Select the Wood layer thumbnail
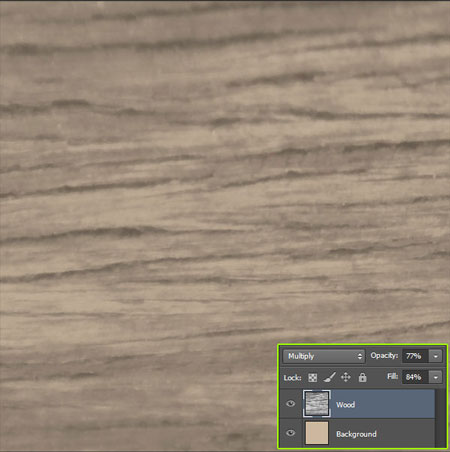 (317, 404)
